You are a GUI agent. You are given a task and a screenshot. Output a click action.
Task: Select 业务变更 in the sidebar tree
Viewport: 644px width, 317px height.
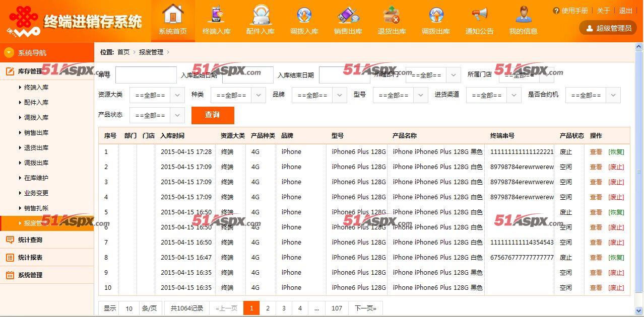[36, 193]
